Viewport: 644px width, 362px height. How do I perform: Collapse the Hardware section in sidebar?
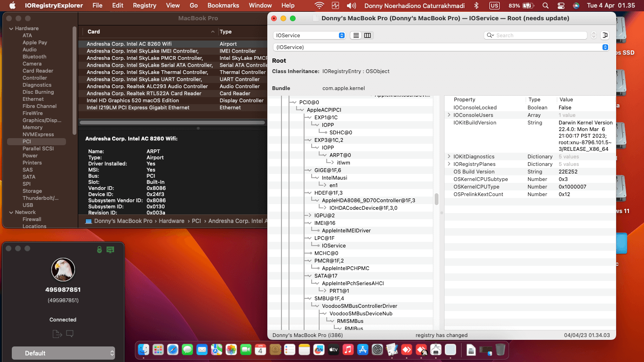pos(11,29)
